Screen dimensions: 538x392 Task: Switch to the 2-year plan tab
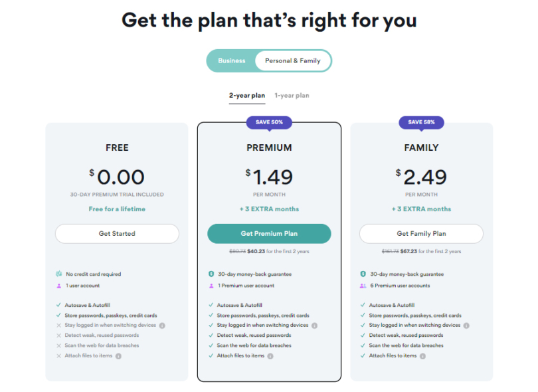click(x=247, y=96)
